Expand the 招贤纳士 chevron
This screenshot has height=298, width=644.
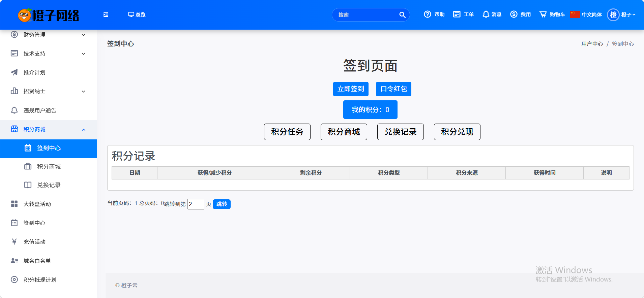point(84,91)
